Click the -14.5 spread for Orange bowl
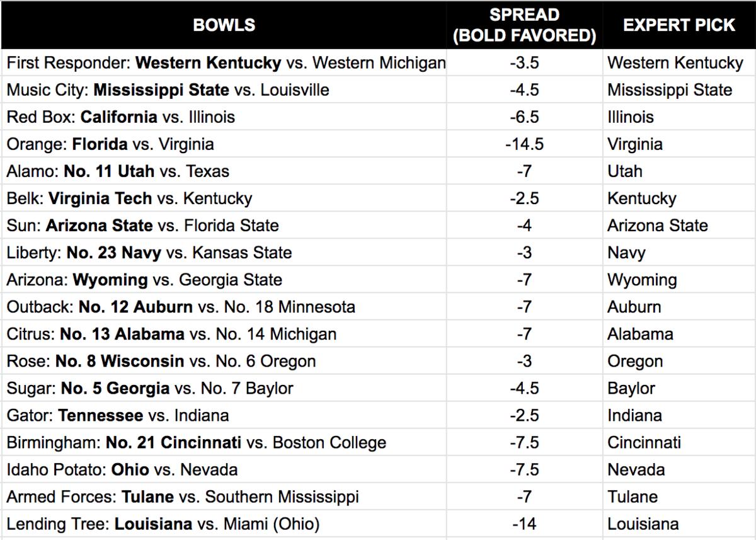 (524, 144)
